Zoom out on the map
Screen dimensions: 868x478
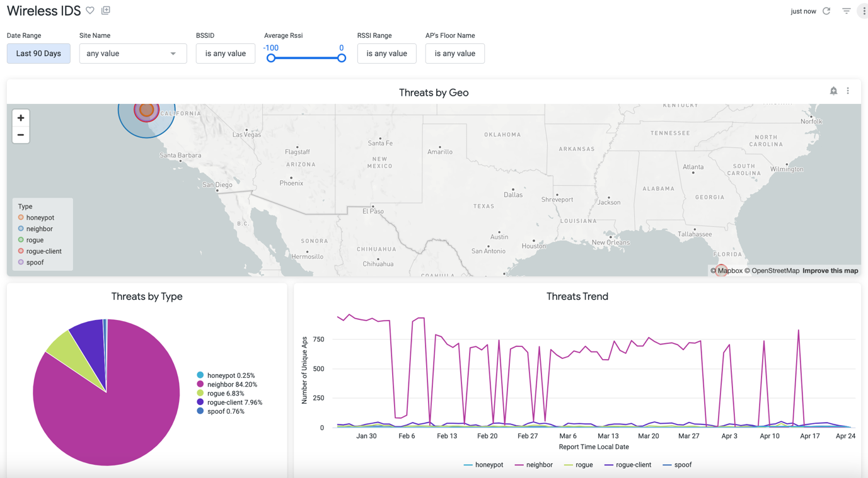click(x=21, y=135)
